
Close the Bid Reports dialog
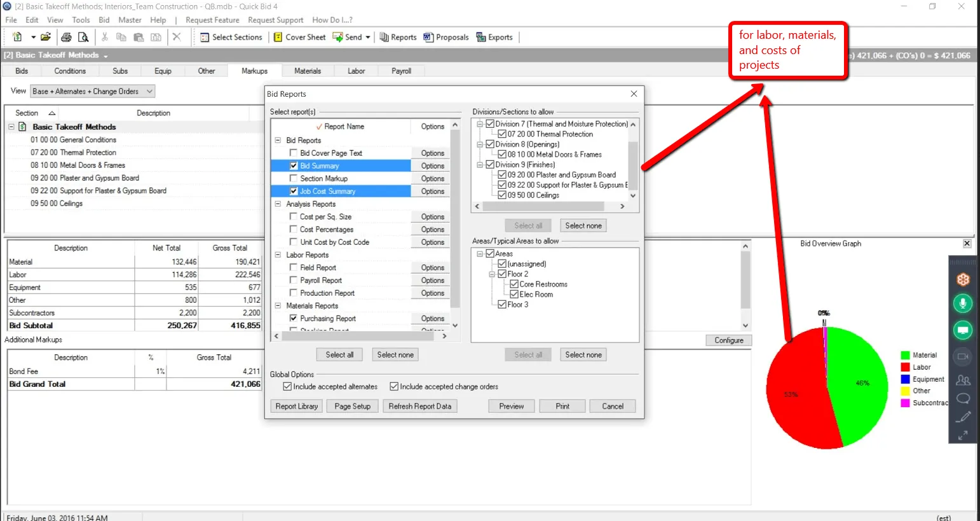click(x=634, y=94)
